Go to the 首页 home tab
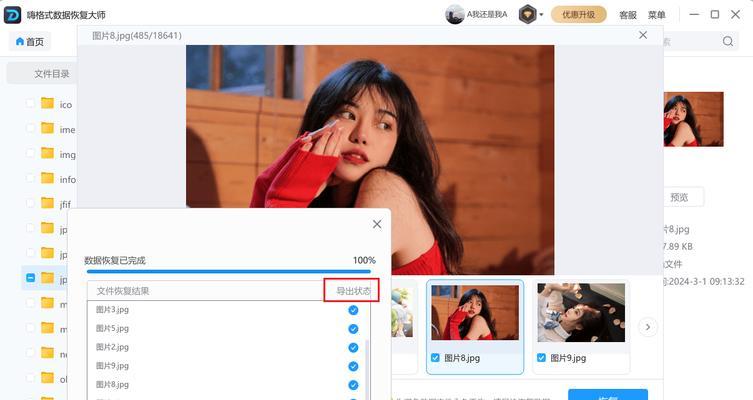 [30, 42]
